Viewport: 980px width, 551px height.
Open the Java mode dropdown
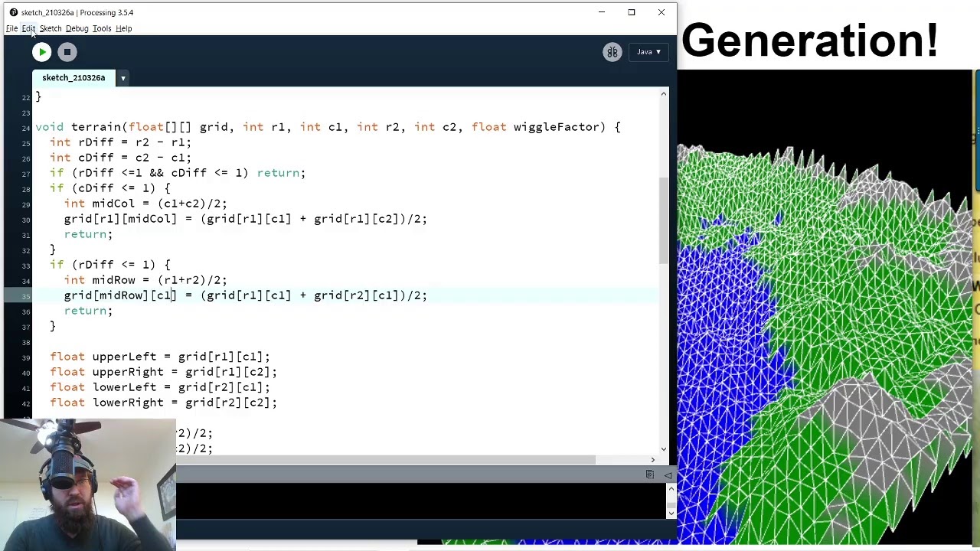tap(648, 52)
